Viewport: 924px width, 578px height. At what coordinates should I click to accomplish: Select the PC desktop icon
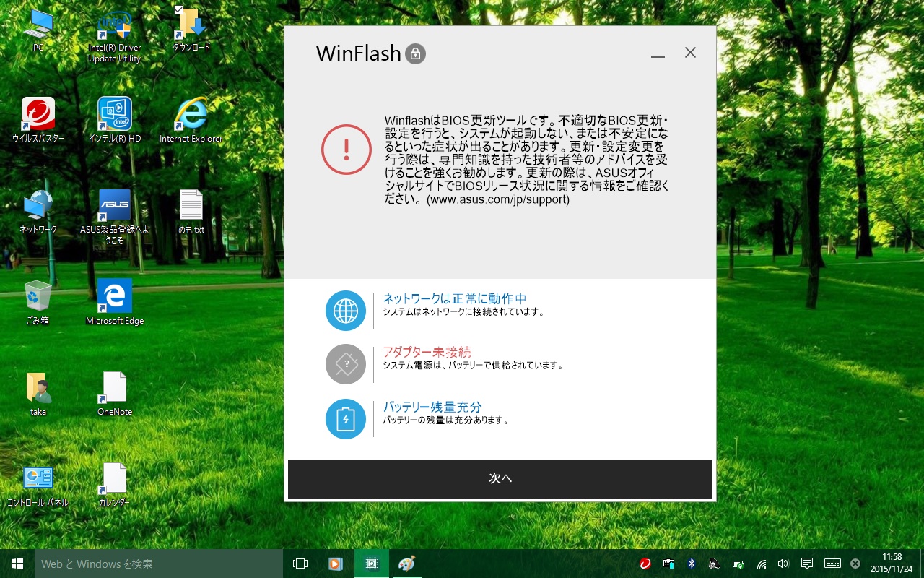pos(38,31)
